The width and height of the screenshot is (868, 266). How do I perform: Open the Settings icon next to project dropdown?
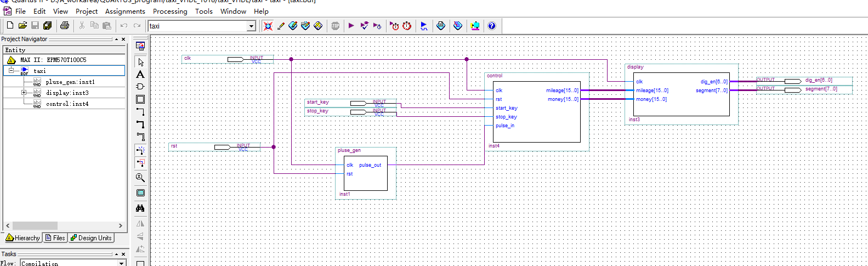click(268, 25)
